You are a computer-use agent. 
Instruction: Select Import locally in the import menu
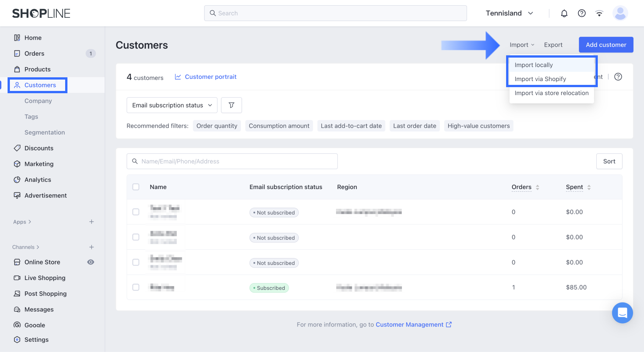click(534, 65)
